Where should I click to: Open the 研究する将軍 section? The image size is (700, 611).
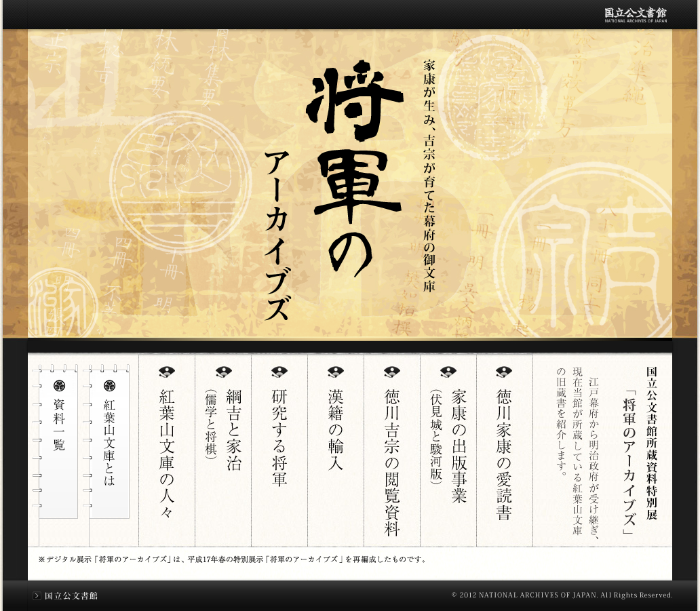(279, 438)
